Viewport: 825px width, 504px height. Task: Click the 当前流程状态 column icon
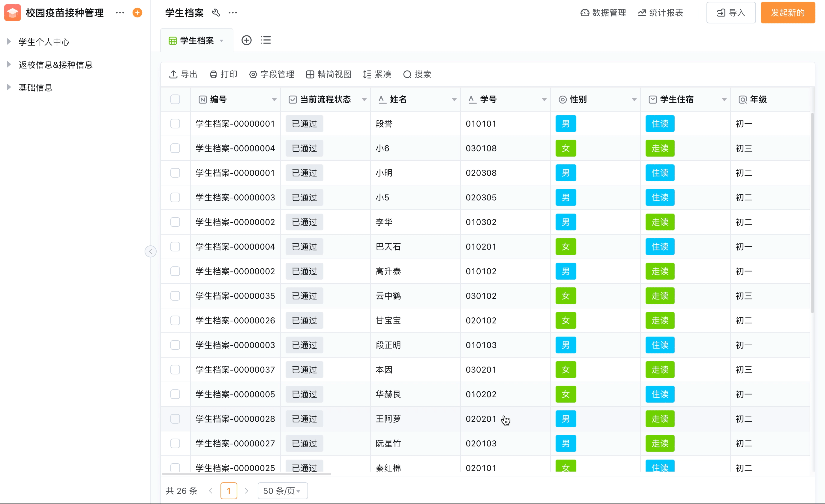click(x=292, y=100)
